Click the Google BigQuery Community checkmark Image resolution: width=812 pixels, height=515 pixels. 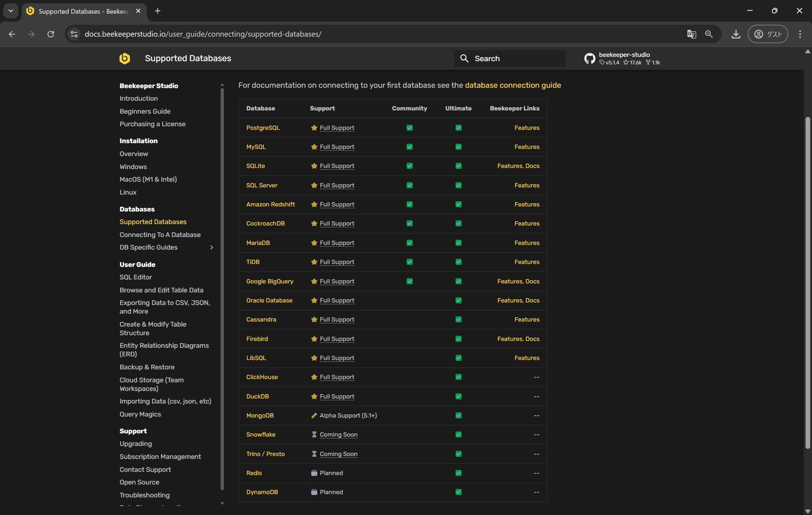(410, 281)
